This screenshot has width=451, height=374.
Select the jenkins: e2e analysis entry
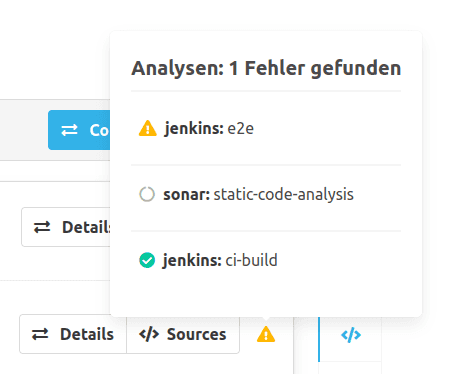tap(266, 129)
